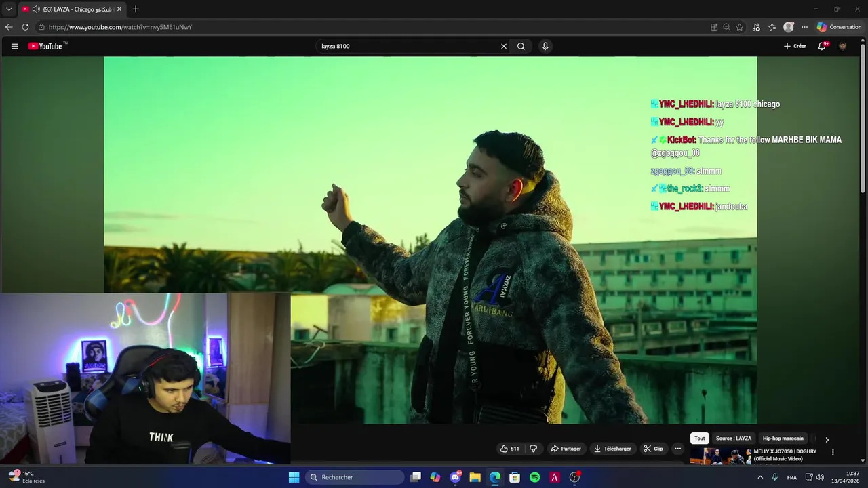The height and width of the screenshot is (488, 868).
Task: Open Discord from the taskbar
Action: [456, 477]
